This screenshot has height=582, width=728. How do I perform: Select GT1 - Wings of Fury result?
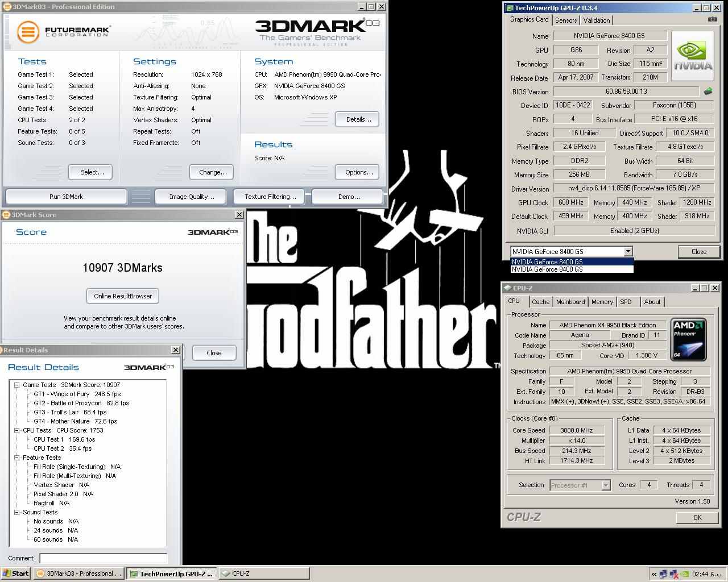tap(77, 394)
